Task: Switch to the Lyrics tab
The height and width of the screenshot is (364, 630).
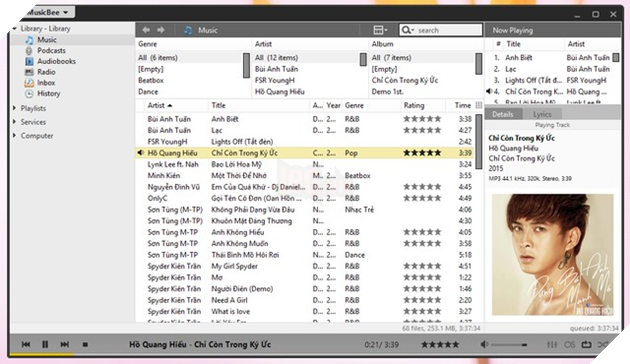Action: pos(542,114)
